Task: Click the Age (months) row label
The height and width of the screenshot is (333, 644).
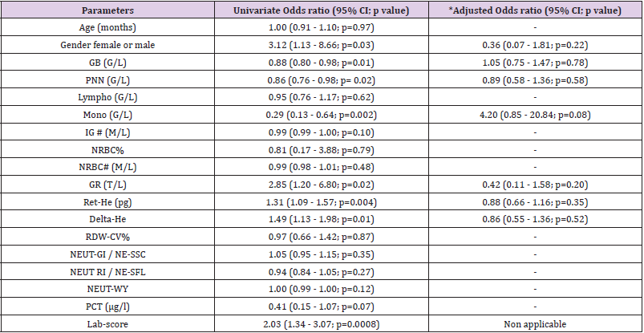Action: tap(107, 27)
